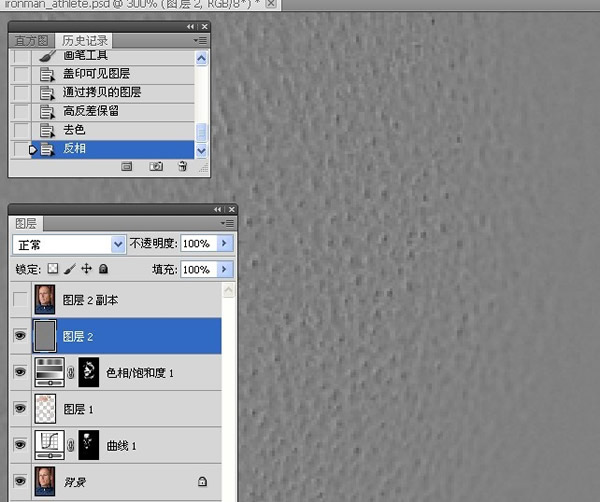
Task: Close the Layers panel
Action: (x=232, y=209)
